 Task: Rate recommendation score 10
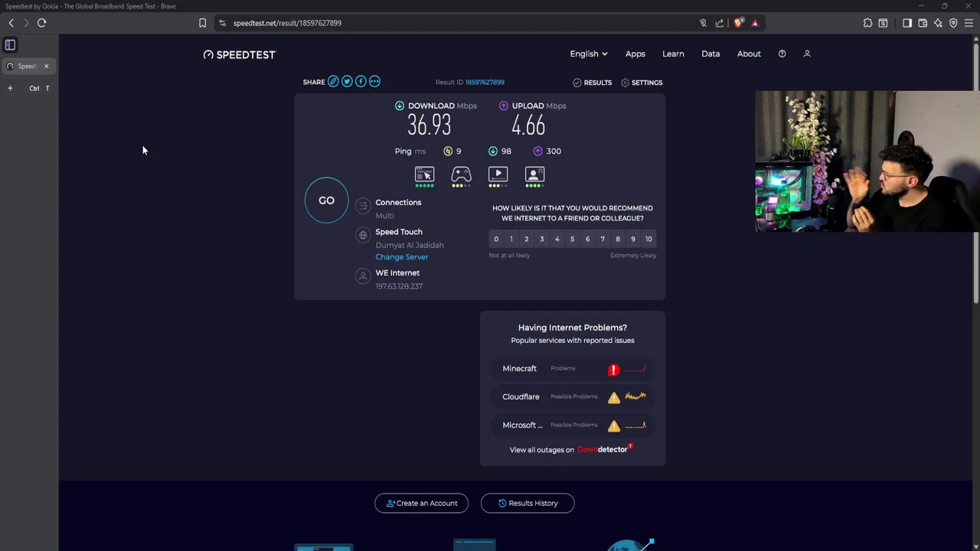[648, 240]
